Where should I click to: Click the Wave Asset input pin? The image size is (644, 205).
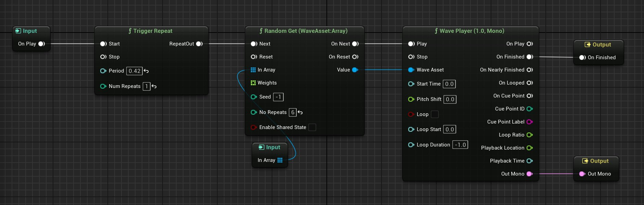point(411,70)
